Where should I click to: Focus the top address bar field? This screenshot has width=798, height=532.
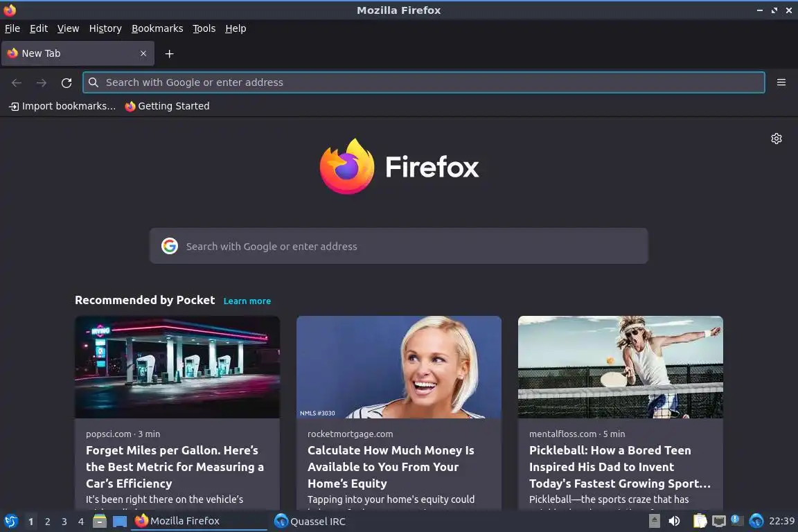point(423,82)
